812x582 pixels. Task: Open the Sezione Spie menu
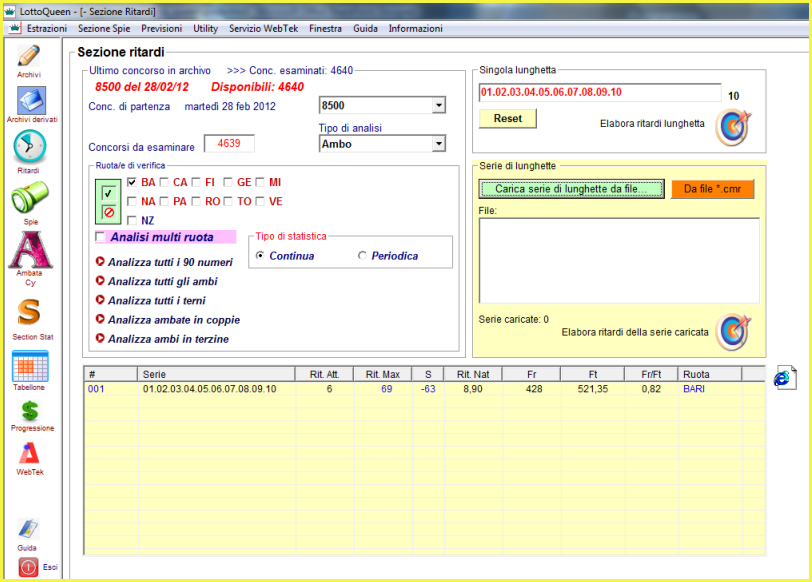[104, 28]
